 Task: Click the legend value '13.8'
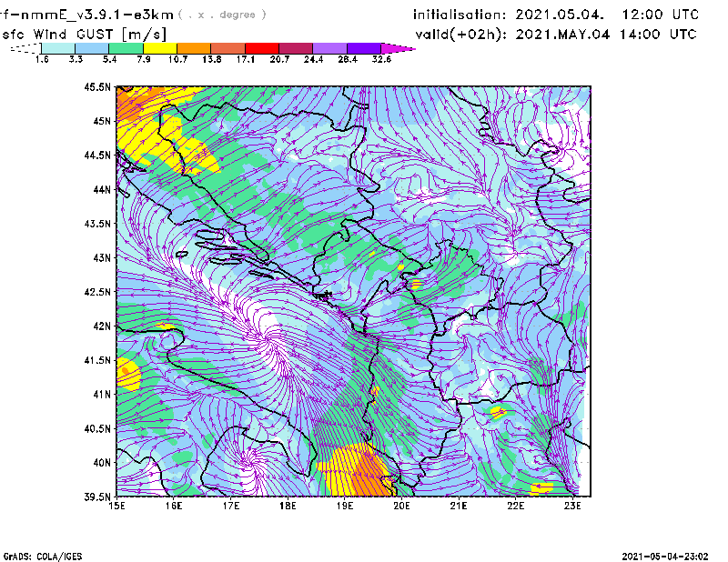pos(212,59)
